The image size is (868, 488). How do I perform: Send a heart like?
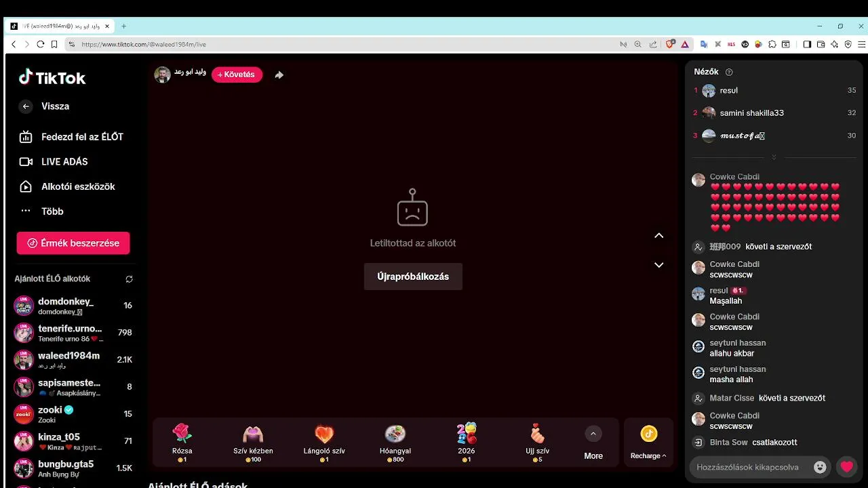846,467
